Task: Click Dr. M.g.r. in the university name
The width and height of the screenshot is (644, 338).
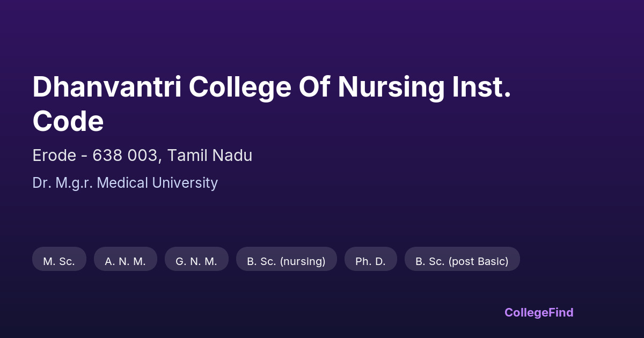Action: (63, 183)
